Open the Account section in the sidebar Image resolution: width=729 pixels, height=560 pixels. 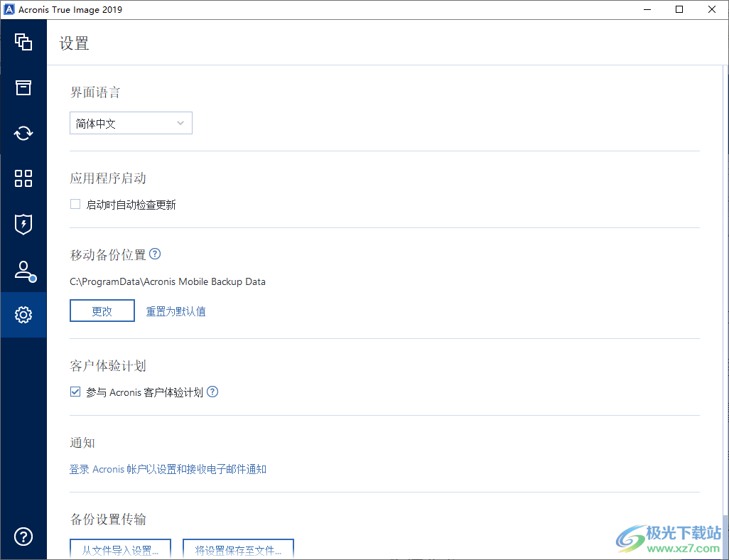tap(25, 271)
